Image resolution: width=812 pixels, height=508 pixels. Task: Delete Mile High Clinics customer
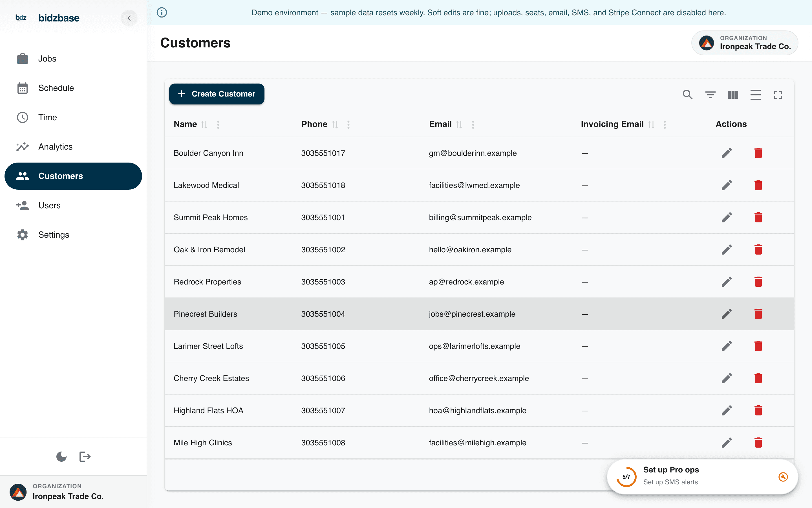[758, 443]
